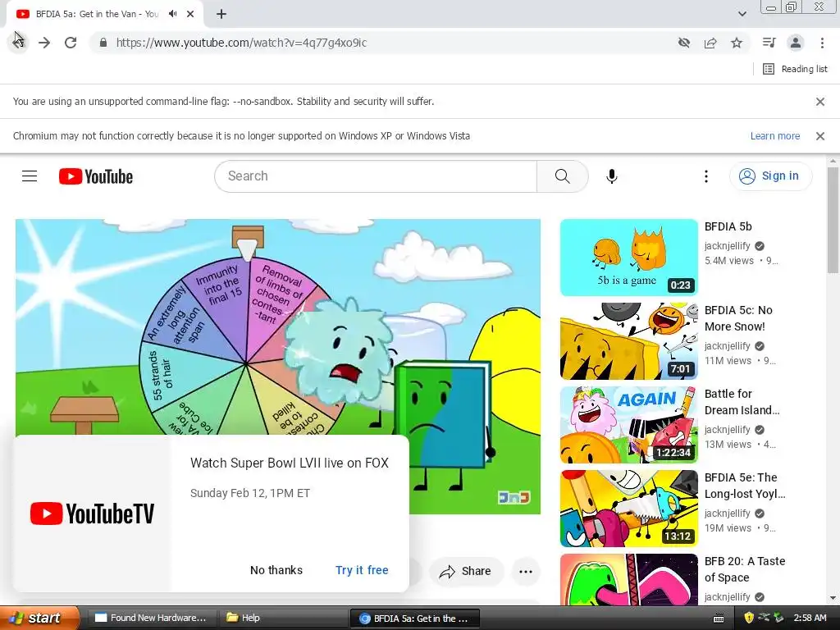840x630 pixels.
Task: Click the keyboard tray icon
Action: point(719,619)
